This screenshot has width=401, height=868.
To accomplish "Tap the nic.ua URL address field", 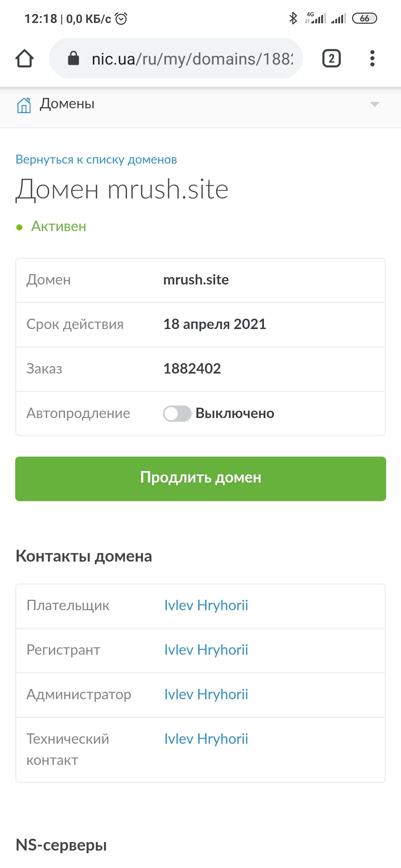I will pyautogui.click(x=192, y=59).
